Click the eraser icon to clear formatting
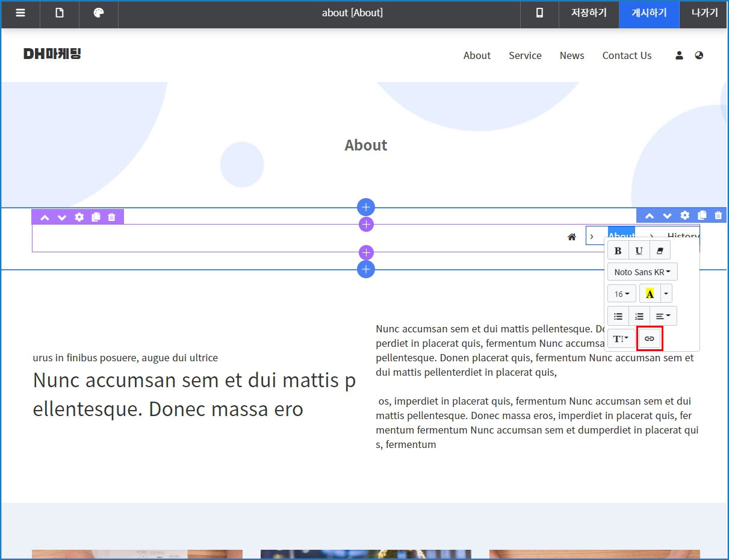 click(660, 250)
